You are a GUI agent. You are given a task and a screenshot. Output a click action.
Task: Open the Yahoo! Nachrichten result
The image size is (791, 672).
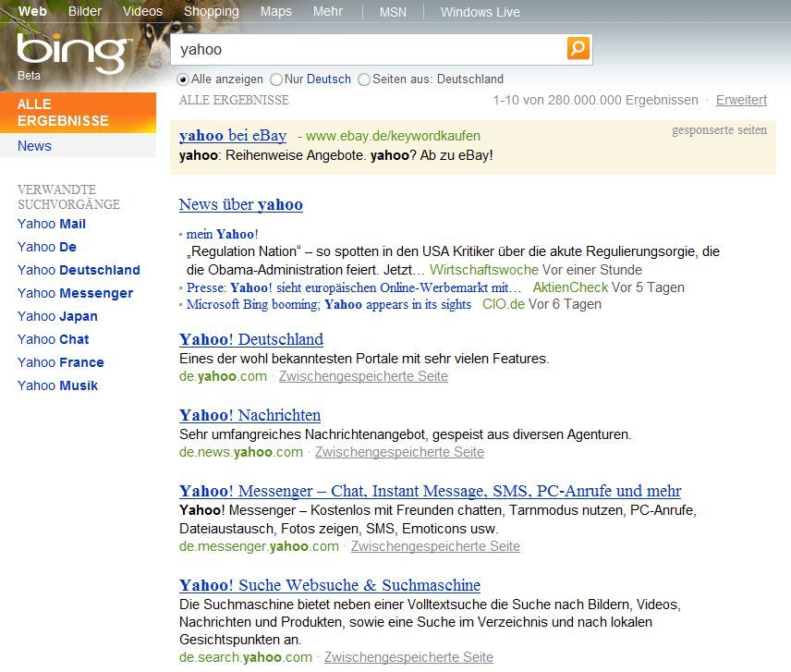[x=249, y=415]
